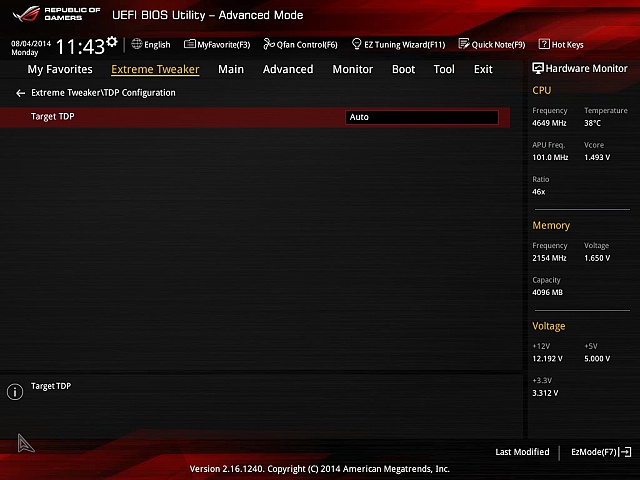640x480 pixels.
Task: Click the Republic of Gamers logo
Action: [56, 14]
